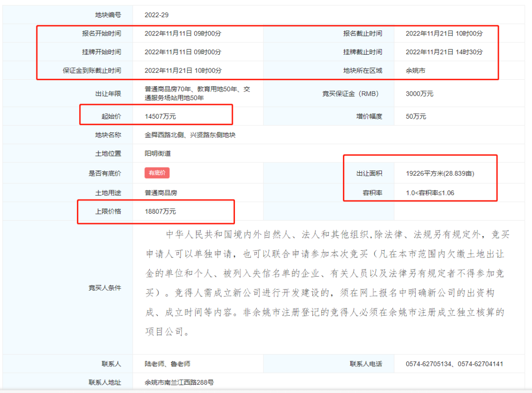
Task: Select address 余姚市南兰江西路288号
Action: [x=179, y=383]
